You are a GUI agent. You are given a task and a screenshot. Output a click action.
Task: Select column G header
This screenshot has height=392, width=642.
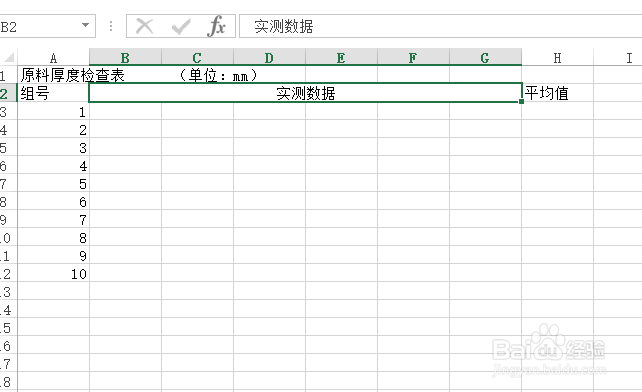click(486, 58)
